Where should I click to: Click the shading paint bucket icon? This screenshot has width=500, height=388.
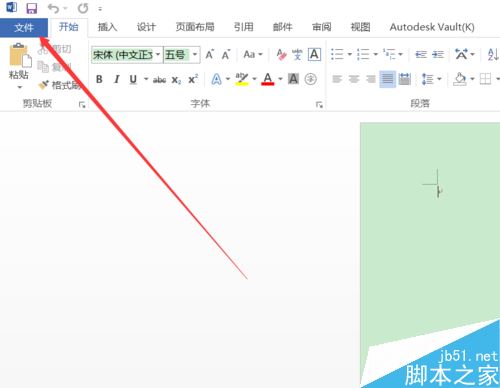(x=460, y=79)
